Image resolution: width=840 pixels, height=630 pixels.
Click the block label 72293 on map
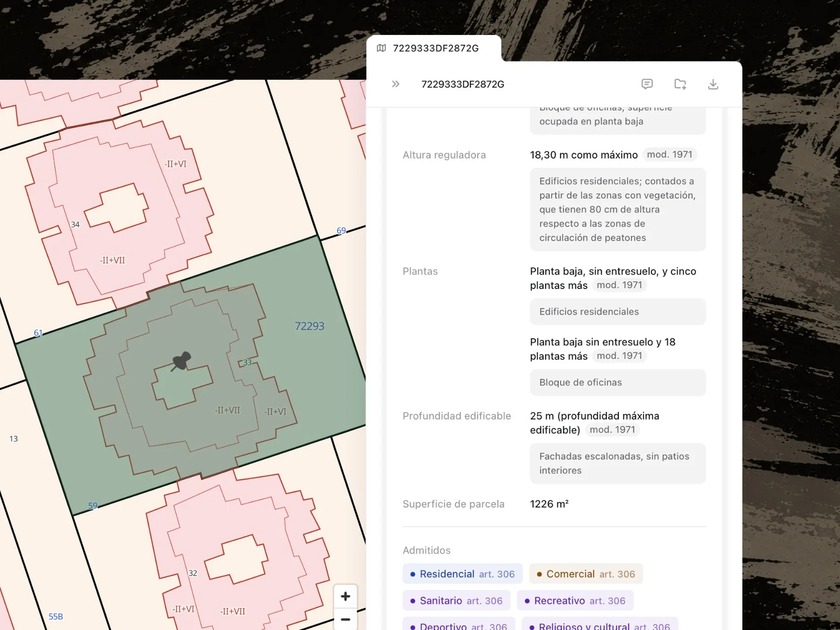pyautogui.click(x=309, y=326)
